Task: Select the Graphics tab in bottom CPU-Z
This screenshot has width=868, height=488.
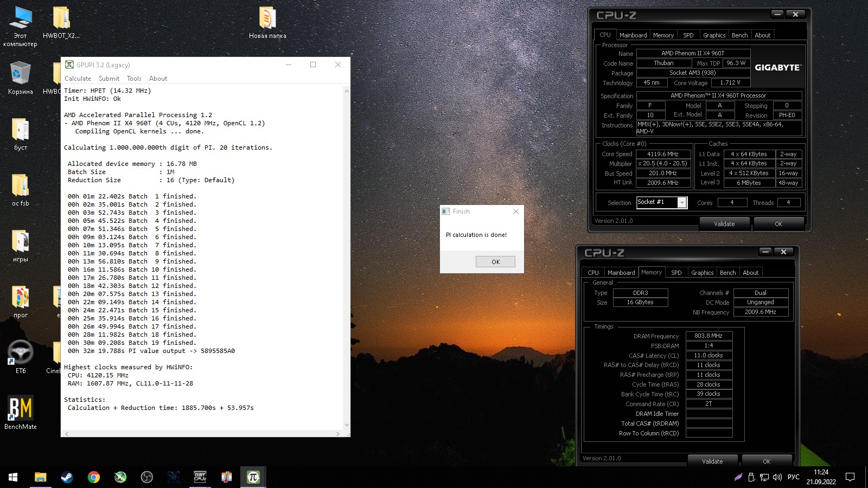Action: point(702,273)
